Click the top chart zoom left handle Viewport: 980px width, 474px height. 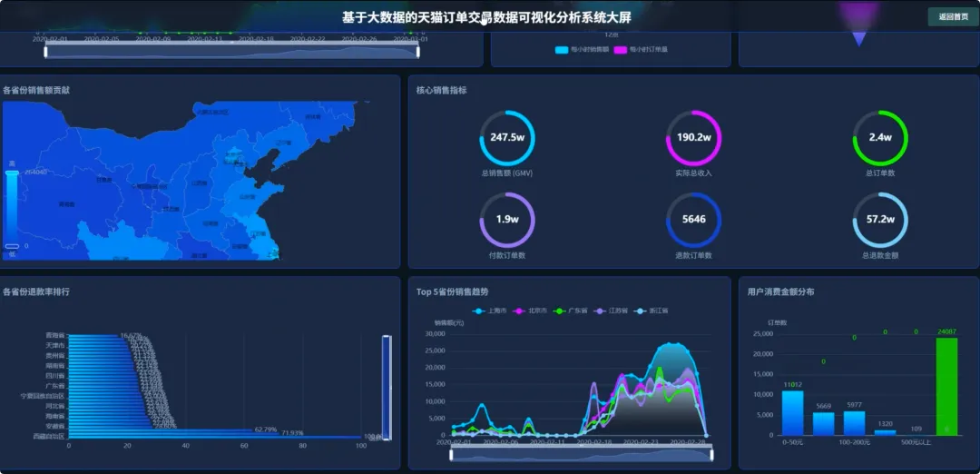tap(45, 51)
